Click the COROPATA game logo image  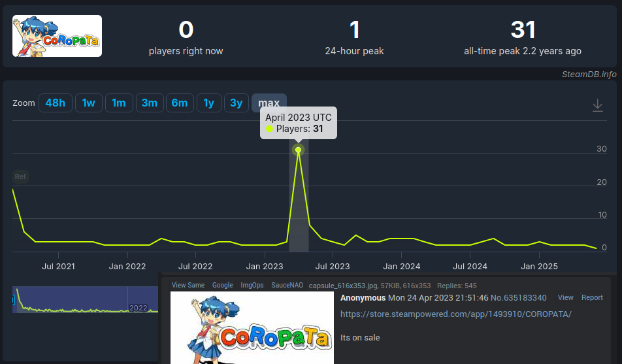coord(57,36)
